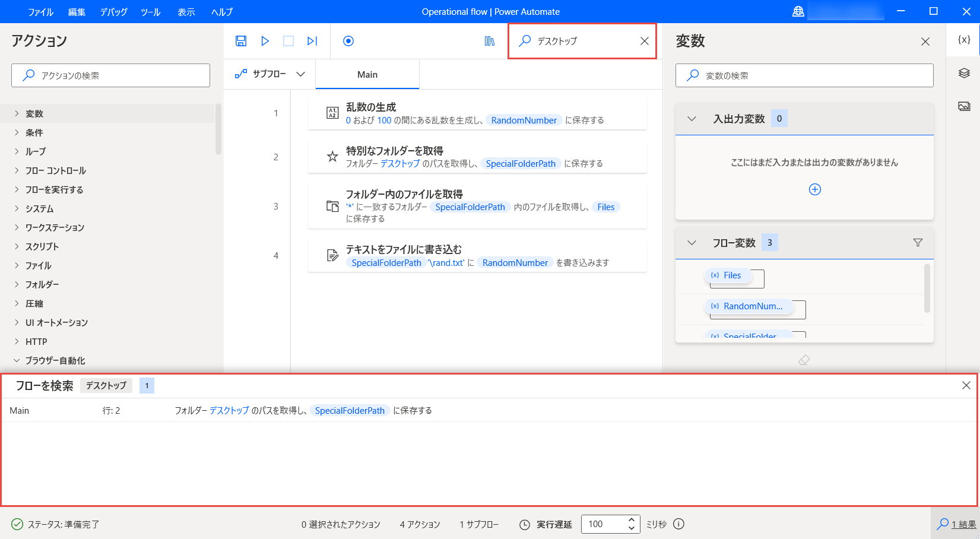Close the フローを検索 results pane
The width and height of the screenshot is (980, 539).
coord(966,385)
